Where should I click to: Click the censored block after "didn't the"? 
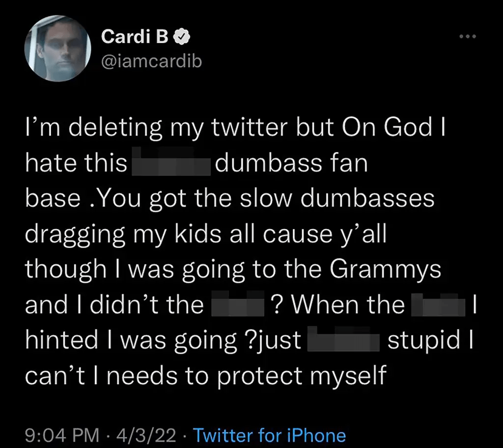[x=238, y=303]
